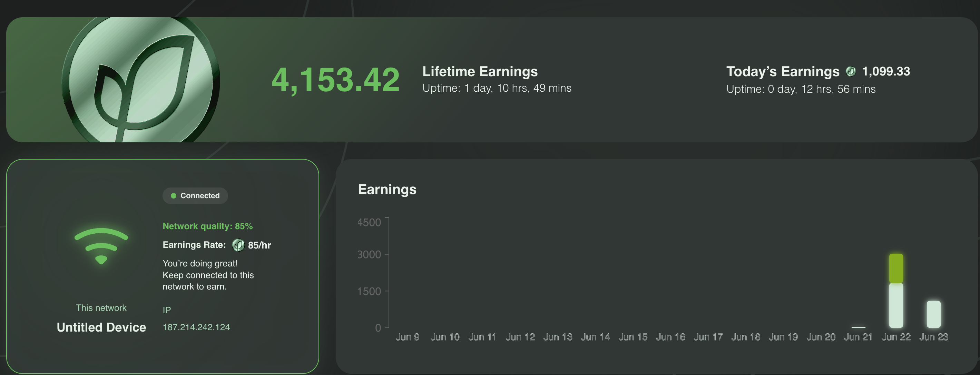Click the light lower segment of Jun 22 bar
Viewport: 980px width, 375px height.
(896, 305)
